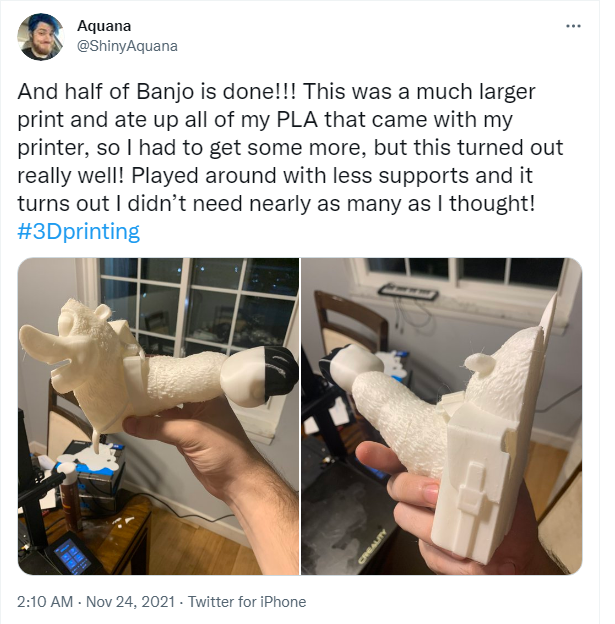
Task: Click the last tweet line ending "I thought!"
Action: coord(276,204)
